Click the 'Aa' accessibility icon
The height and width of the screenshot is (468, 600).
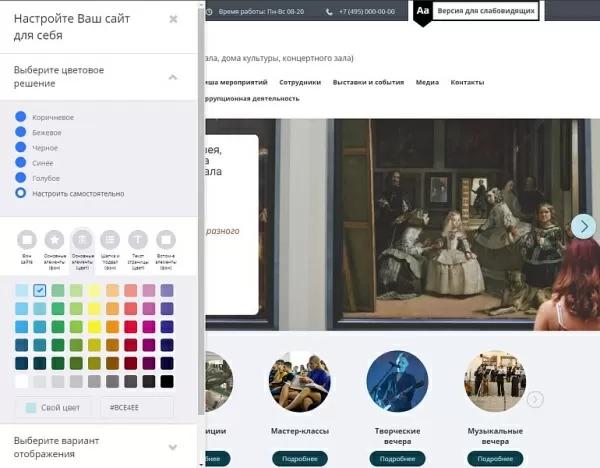coord(422,11)
